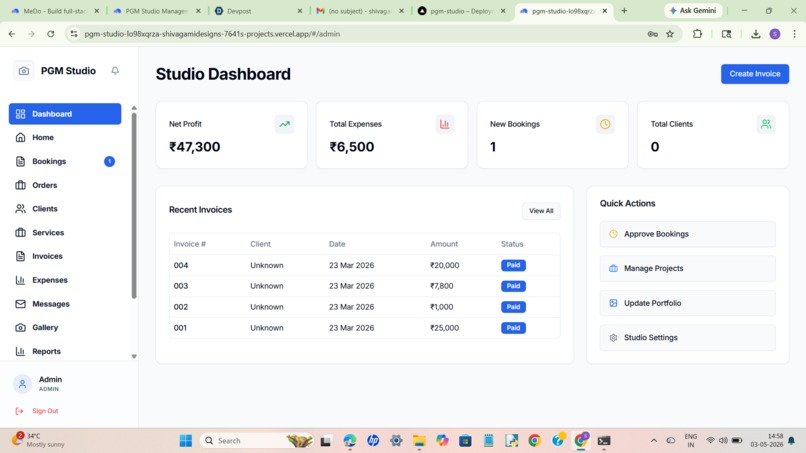Click invoice number 003
This screenshot has width=806, height=453.
(x=181, y=286)
